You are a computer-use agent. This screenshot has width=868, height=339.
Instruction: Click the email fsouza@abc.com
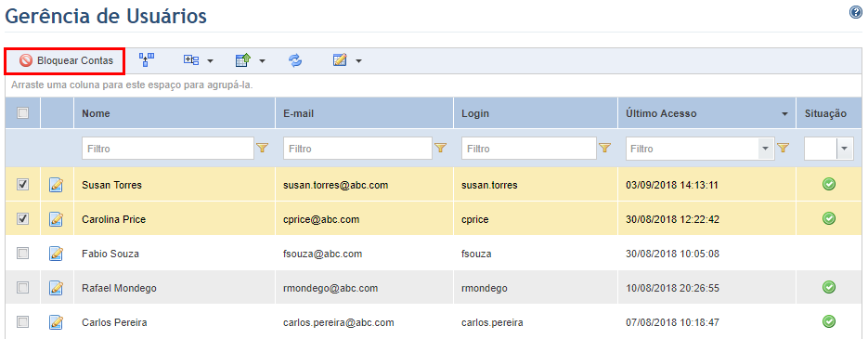click(323, 254)
